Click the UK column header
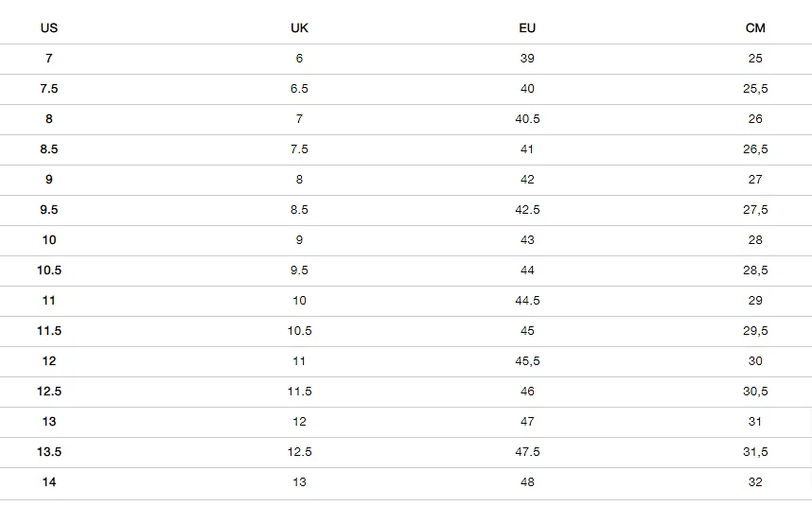This screenshot has width=812, height=506. point(299,28)
